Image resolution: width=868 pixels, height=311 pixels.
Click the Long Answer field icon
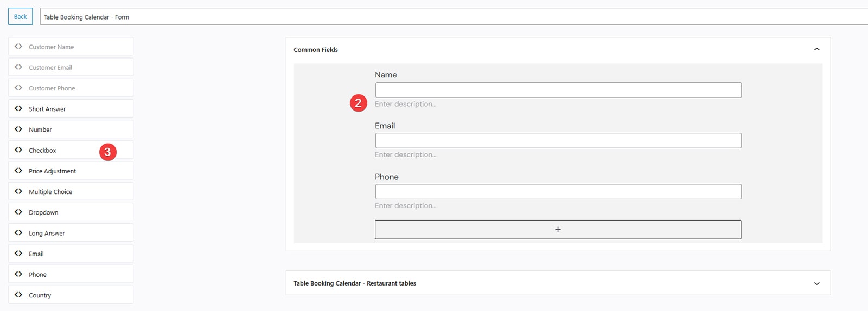tap(18, 233)
